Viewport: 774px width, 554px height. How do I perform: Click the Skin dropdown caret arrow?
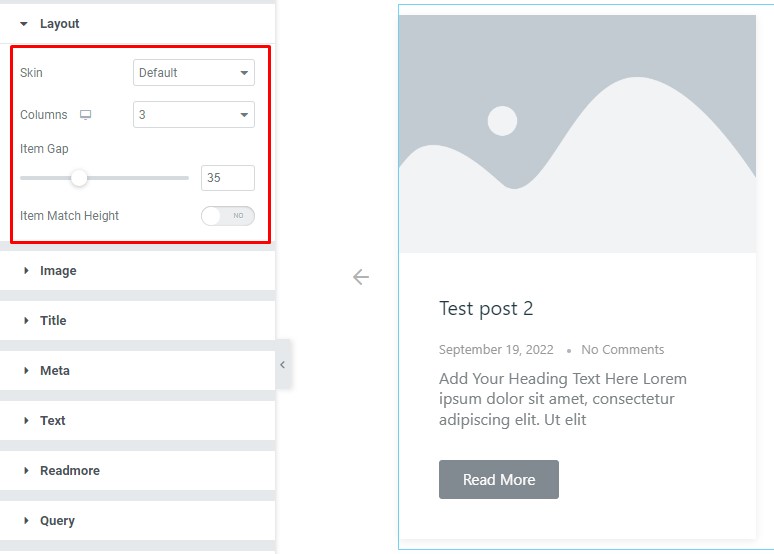(244, 73)
